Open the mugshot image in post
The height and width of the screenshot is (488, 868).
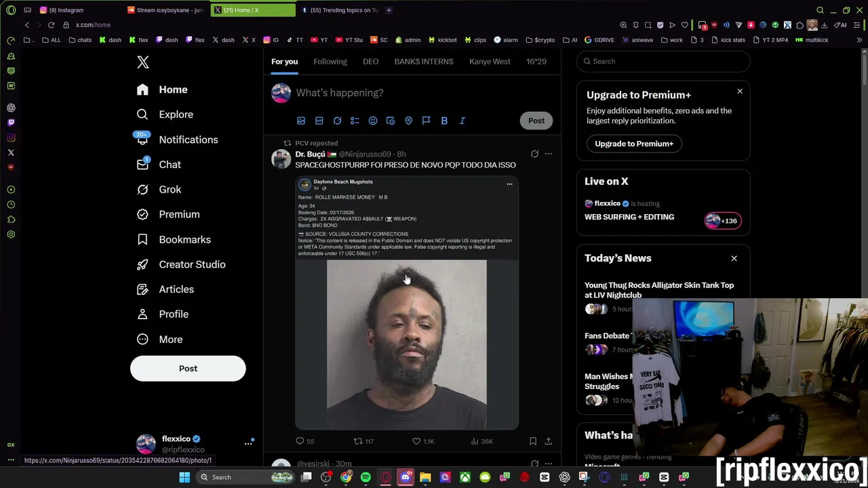tap(407, 345)
